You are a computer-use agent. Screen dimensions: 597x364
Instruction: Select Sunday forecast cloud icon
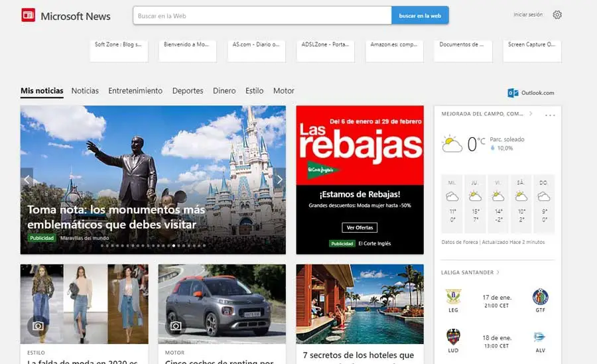pyautogui.click(x=544, y=197)
